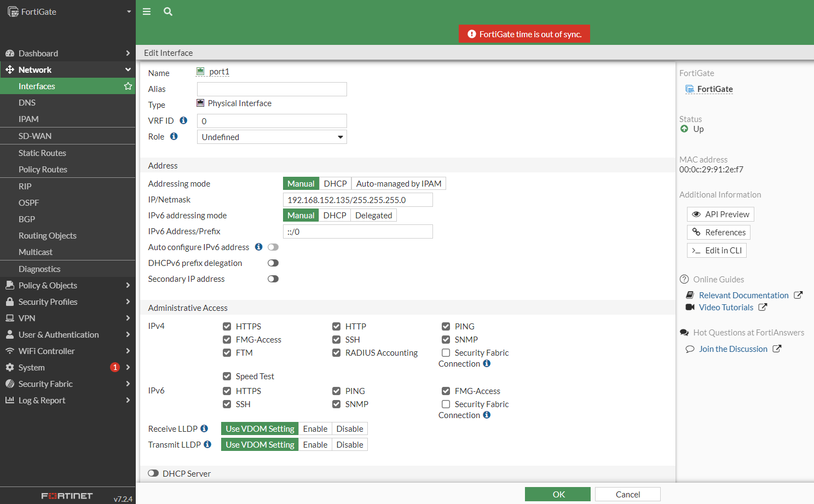Click IPv4 Security Fabric Connection info icon
This screenshot has height=504, width=814.
coord(487,363)
